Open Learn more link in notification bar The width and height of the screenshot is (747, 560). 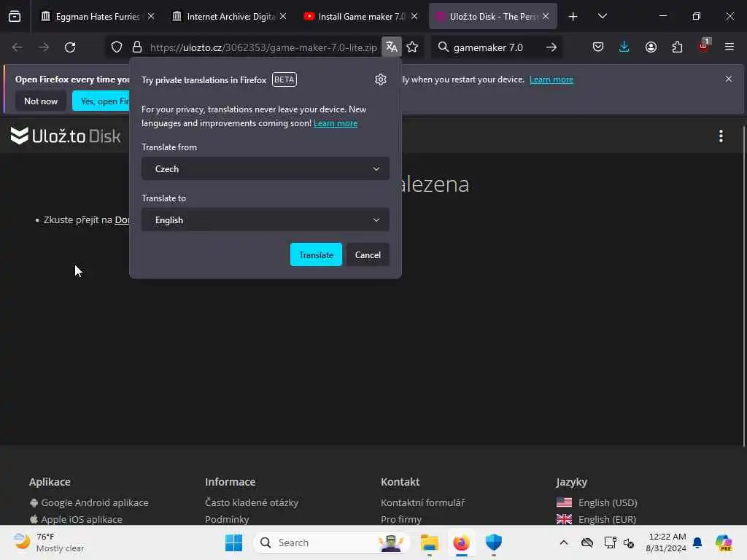551,79
